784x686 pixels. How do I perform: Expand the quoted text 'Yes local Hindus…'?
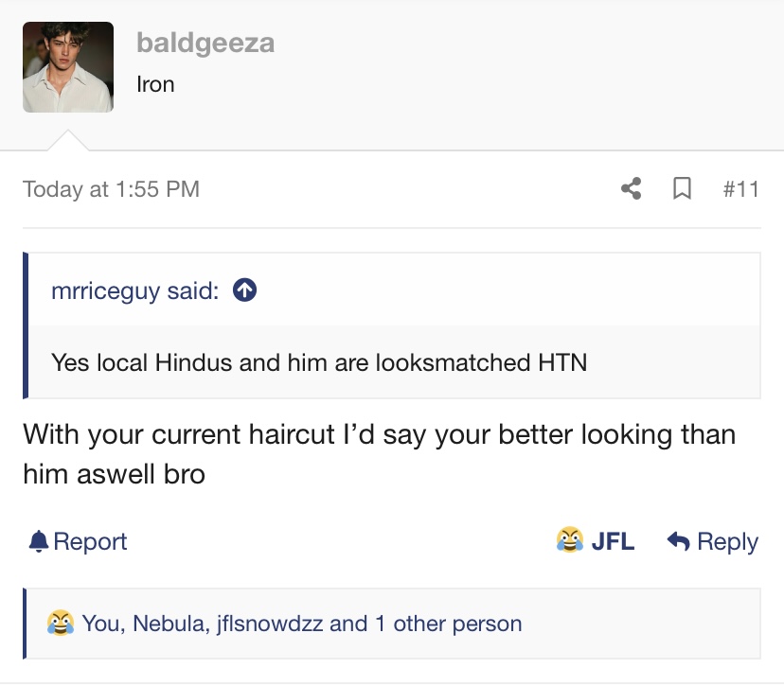point(319,362)
